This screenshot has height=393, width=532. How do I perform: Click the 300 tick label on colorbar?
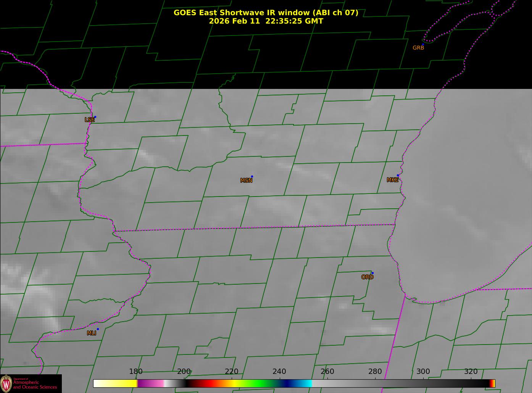coord(423,371)
